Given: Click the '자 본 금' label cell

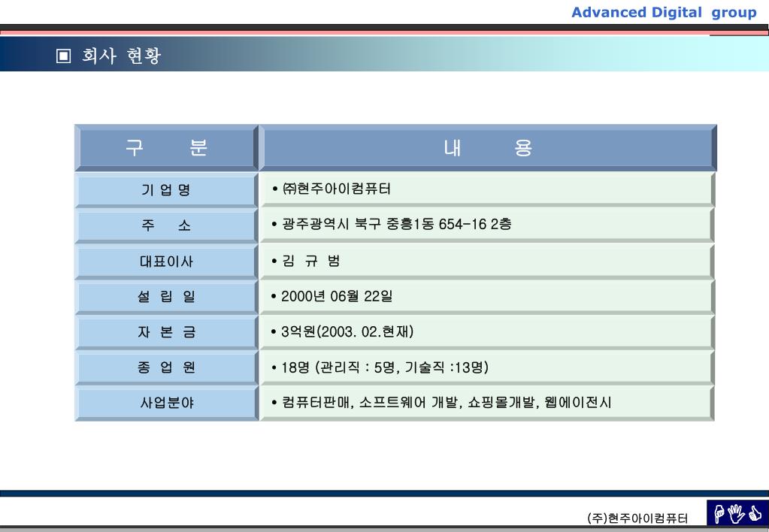Looking at the screenshot, I should (x=166, y=332).
